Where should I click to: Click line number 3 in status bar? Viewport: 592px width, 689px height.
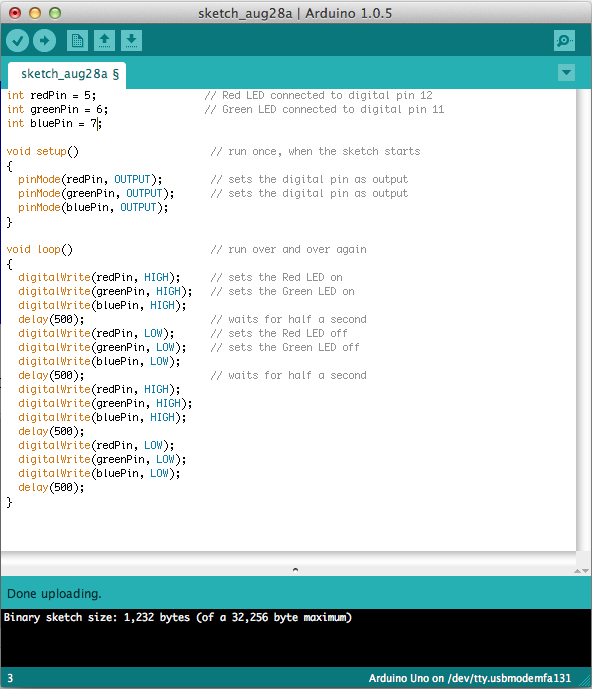click(10, 678)
